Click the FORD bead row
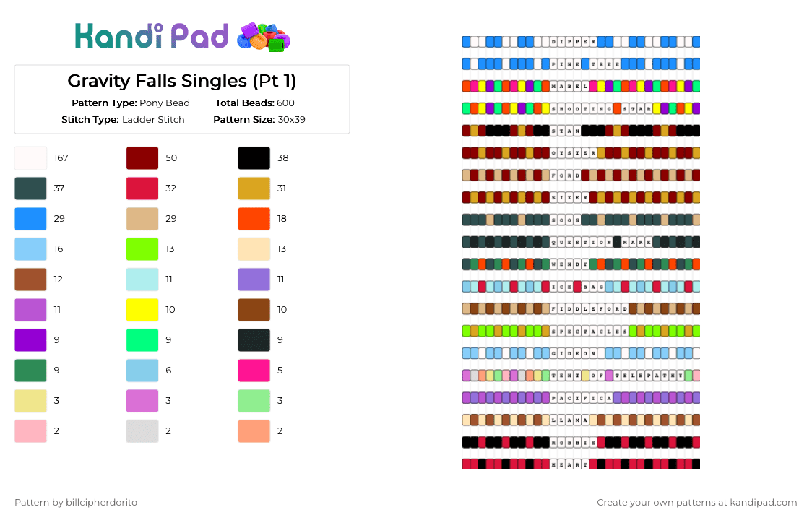 (581, 175)
